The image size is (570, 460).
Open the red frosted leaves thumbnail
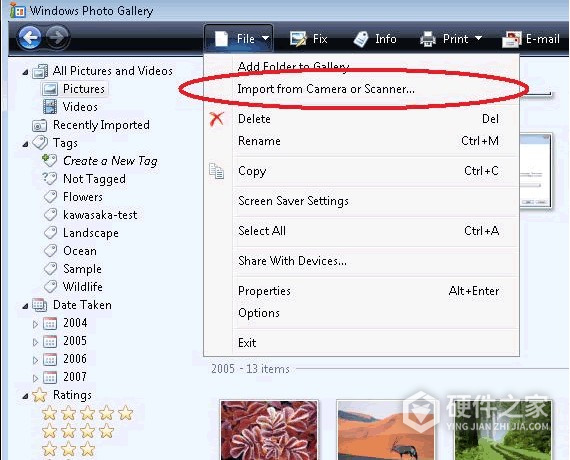click(x=269, y=430)
